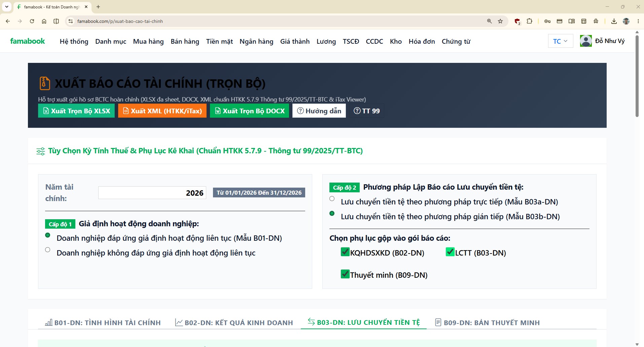Screen dimensions: 644x347
Task: Open the browser three-dot menu
Action: coord(638,21)
